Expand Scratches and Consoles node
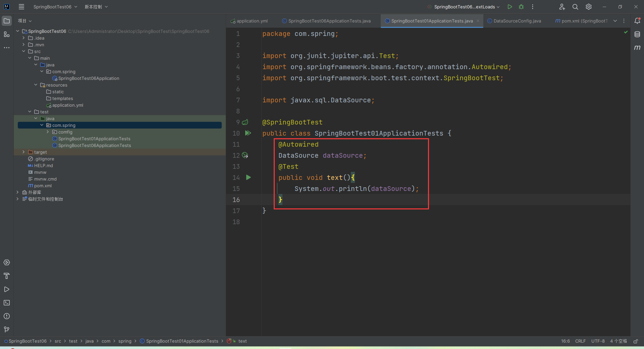This screenshot has width=644, height=349. point(17,199)
